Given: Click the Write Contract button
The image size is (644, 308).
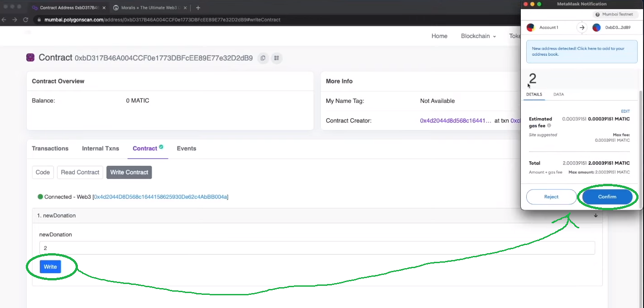Looking at the screenshot, I should (x=129, y=172).
